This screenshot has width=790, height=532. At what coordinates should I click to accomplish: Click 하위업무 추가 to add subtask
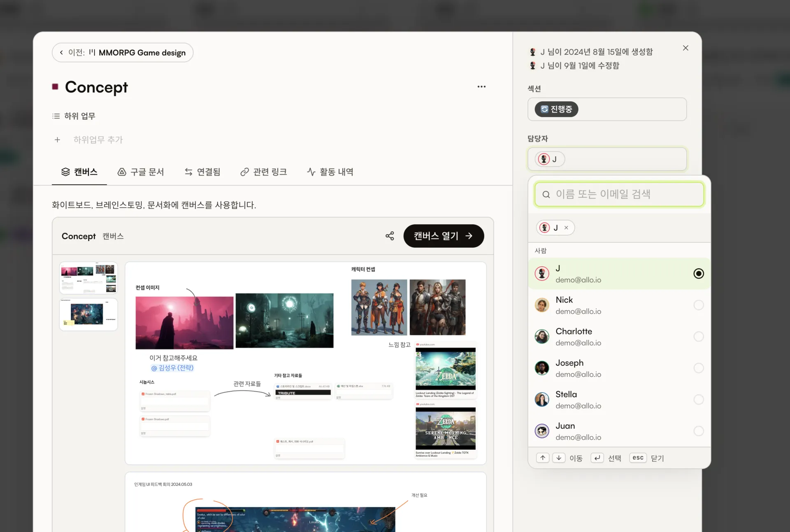tap(98, 140)
